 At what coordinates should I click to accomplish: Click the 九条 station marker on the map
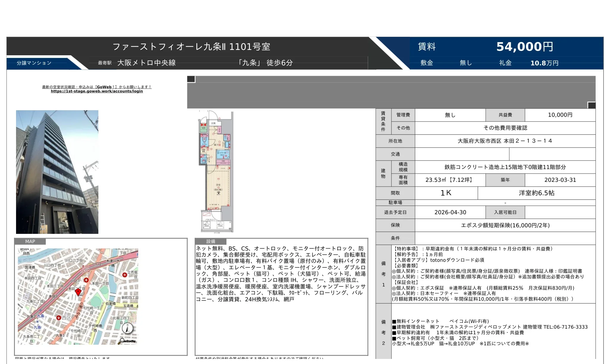point(37,322)
